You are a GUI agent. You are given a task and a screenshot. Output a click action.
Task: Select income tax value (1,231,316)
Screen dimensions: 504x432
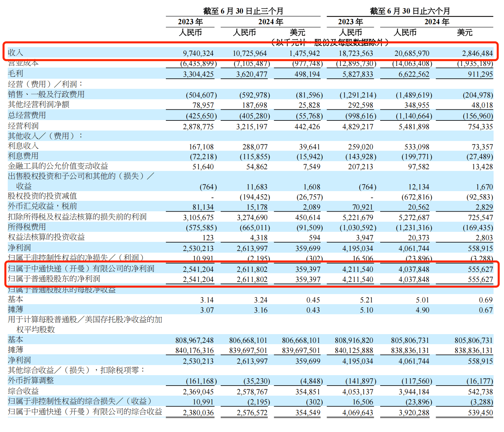(414, 228)
